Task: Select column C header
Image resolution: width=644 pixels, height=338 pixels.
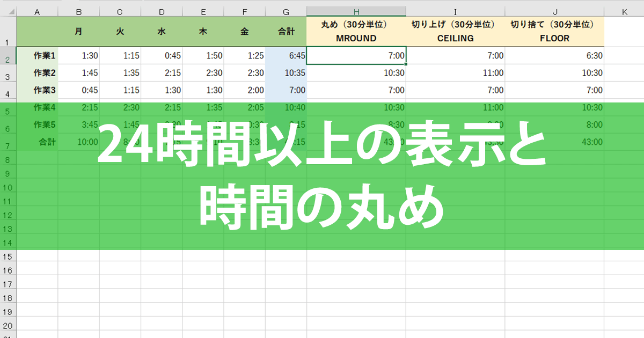Action: tap(120, 11)
